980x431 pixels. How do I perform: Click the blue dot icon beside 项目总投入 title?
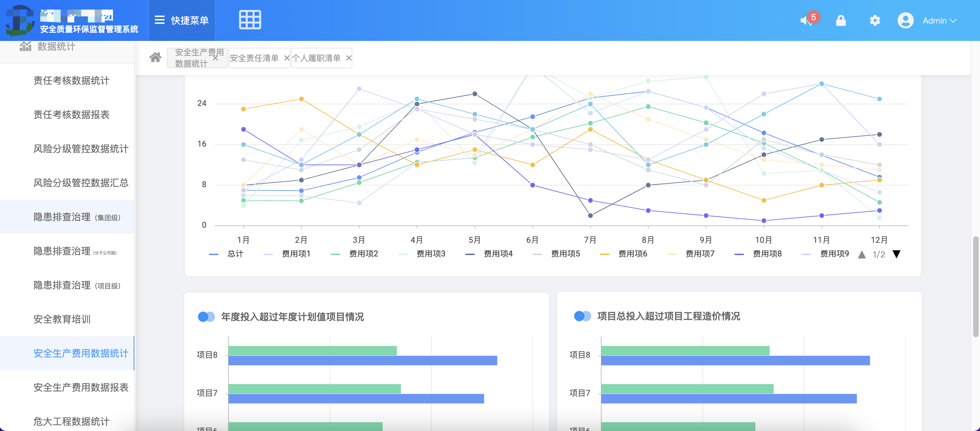pyautogui.click(x=582, y=316)
